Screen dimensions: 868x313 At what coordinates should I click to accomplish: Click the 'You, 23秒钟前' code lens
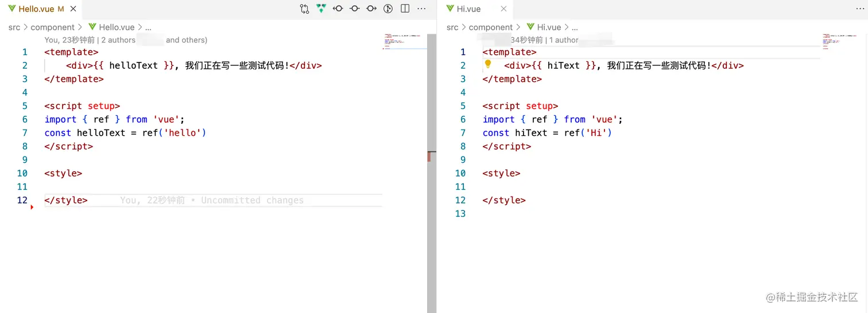pyautogui.click(x=69, y=40)
